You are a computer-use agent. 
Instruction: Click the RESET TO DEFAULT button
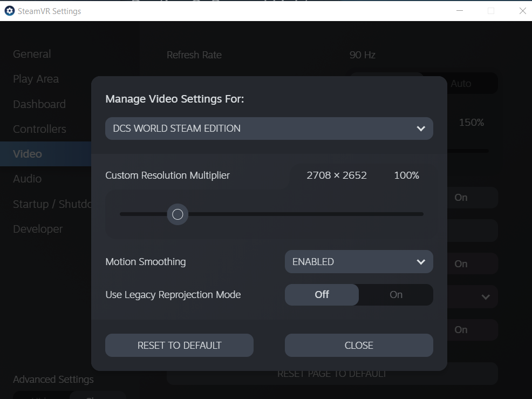pyautogui.click(x=179, y=346)
